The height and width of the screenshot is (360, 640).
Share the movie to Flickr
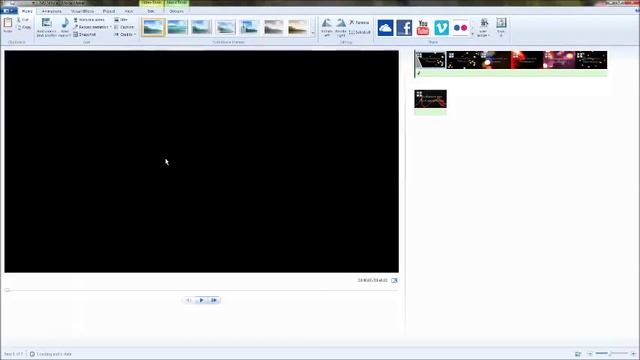[x=460, y=28]
